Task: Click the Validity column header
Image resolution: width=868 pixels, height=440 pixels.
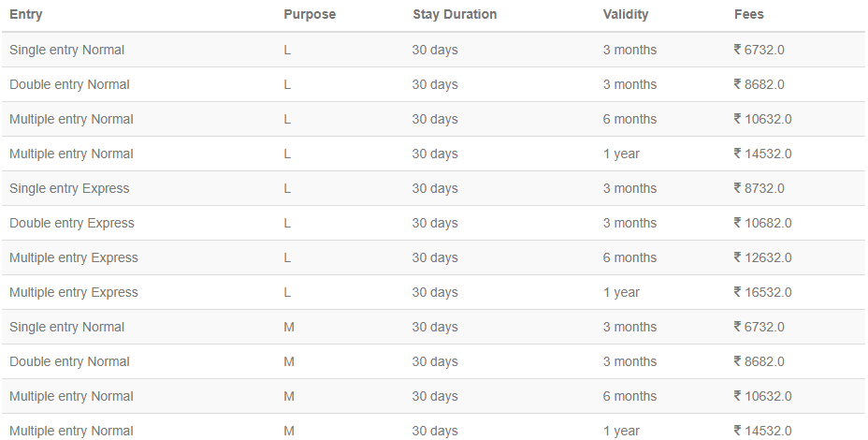Action: (626, 14)
